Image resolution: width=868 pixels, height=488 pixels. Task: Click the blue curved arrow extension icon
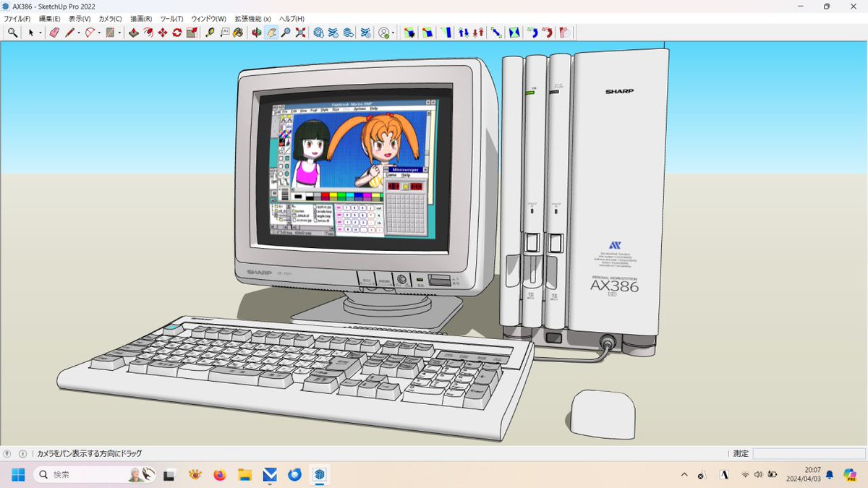click(x=532, y=33)
